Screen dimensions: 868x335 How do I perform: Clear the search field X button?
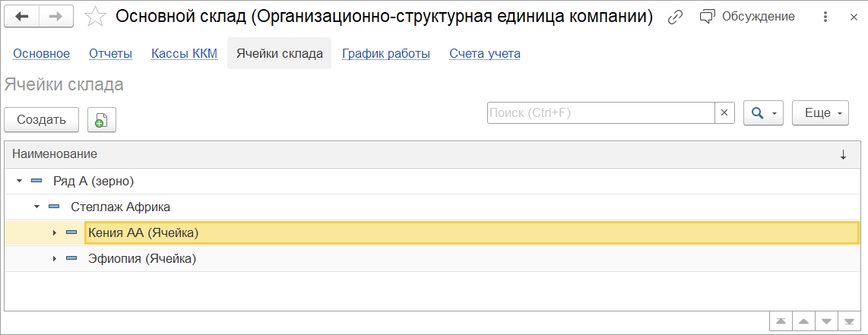(x=724, y=112)
